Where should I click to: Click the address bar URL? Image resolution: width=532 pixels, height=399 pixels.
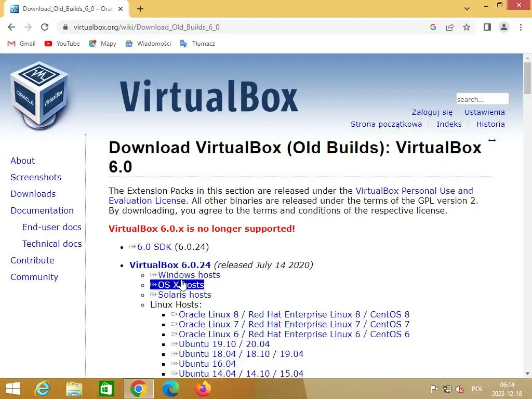pos(147,27)
